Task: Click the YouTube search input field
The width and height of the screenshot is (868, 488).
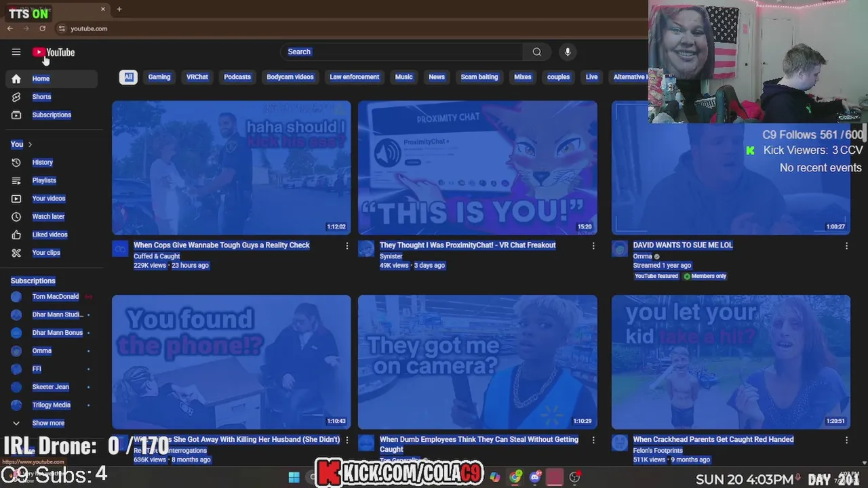Action: pos(401,52)
